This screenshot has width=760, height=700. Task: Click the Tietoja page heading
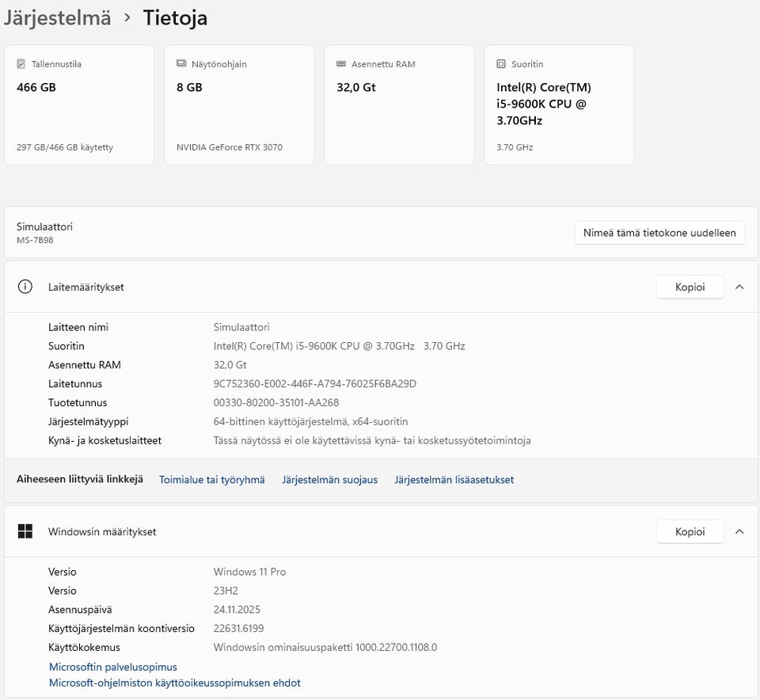tap(176, 18)
